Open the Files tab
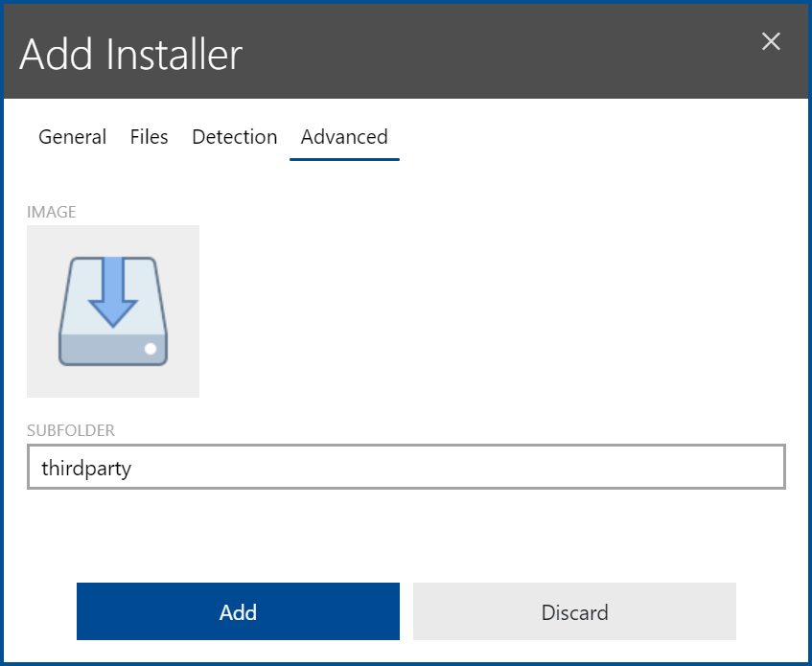 click(x=150, y=137)
